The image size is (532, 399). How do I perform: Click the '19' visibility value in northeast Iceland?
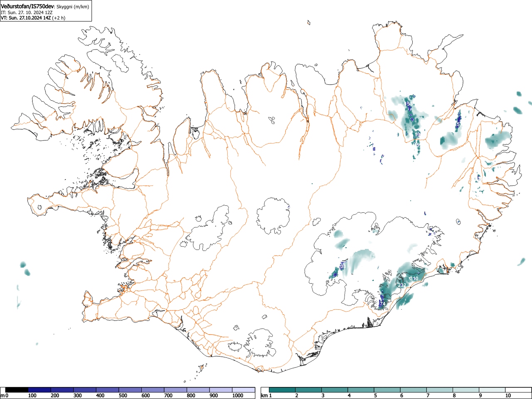[418, 135]
